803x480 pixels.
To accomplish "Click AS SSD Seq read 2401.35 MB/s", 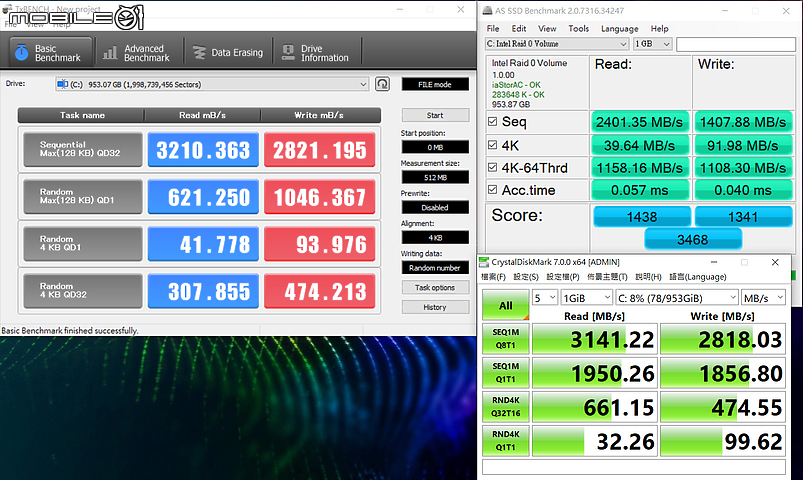I will coord(640,122).
